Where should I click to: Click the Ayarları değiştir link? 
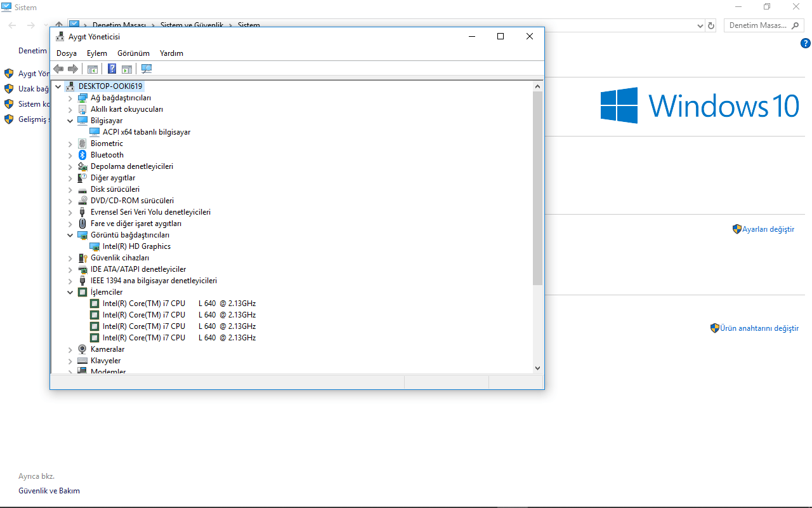coord(768,229)
